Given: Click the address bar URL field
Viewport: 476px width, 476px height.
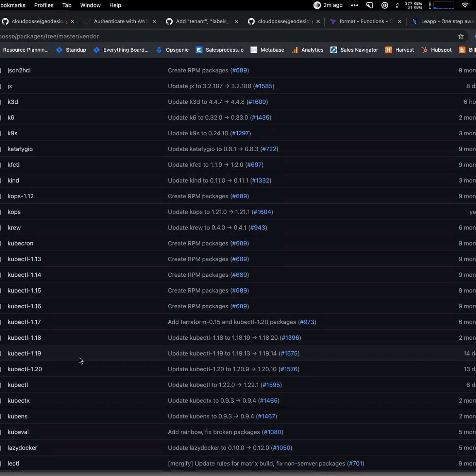Looking at the screenshot, I should click(x=204, y=36).
